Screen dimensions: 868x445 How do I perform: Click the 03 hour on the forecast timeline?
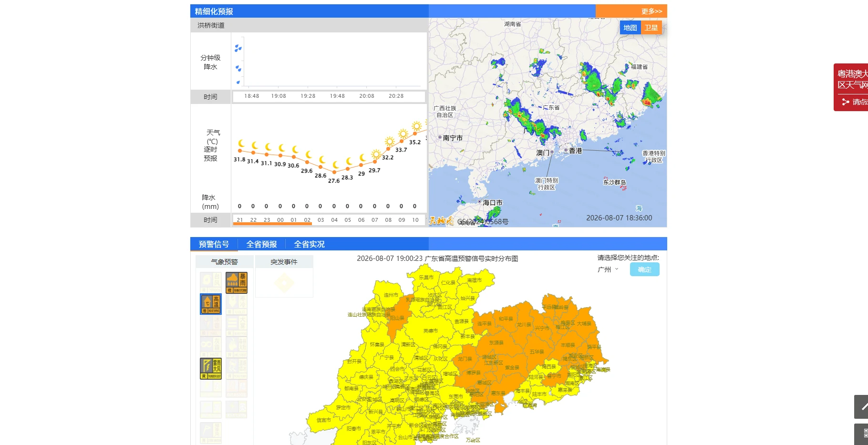[x=321, y=220]
